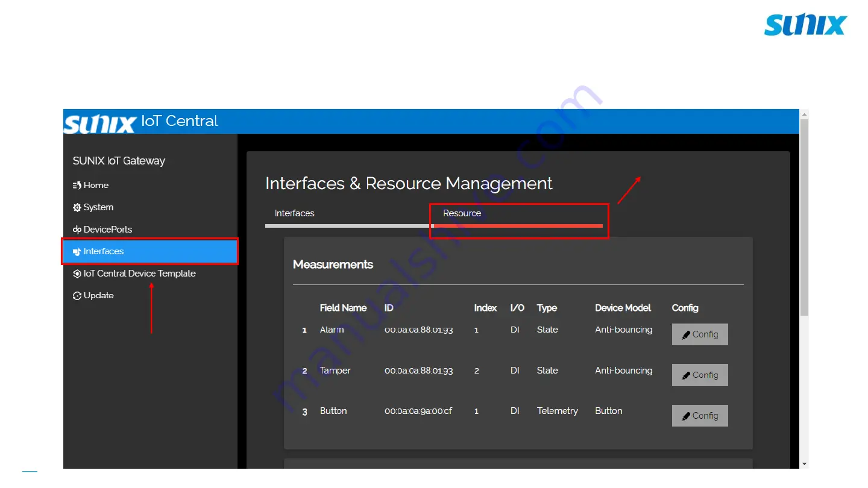Click "Interfaces & Resource Management" heading
The width and height of the screenshot is (868, 488).
(x=409, y=183)
